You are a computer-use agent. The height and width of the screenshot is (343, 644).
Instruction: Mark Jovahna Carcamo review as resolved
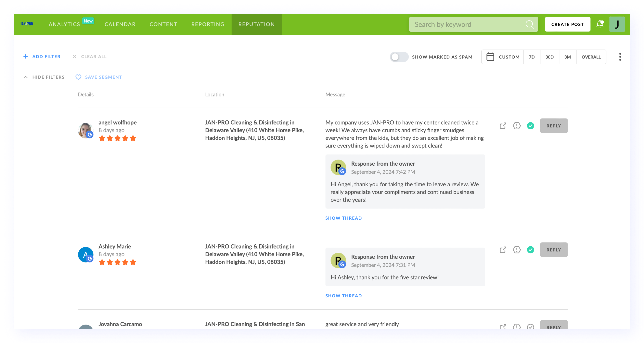click(530, 326)
